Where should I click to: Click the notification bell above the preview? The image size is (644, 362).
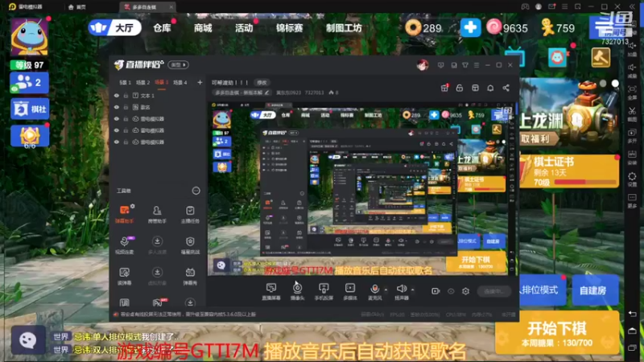pyautogui.click(x=490, y=88)
